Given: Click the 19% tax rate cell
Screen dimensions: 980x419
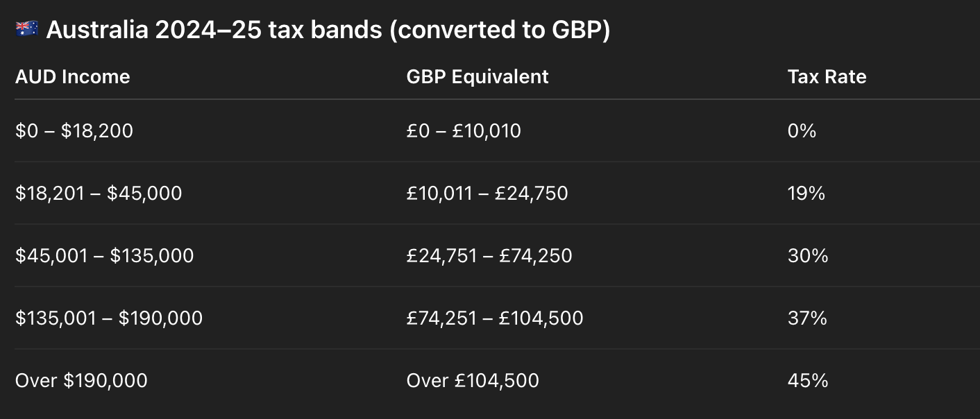Looking at the screenshot, I should click(806, 193).
